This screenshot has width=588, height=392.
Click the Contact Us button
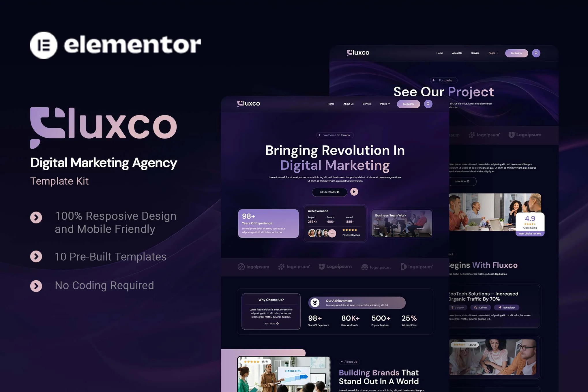point(408,104)
